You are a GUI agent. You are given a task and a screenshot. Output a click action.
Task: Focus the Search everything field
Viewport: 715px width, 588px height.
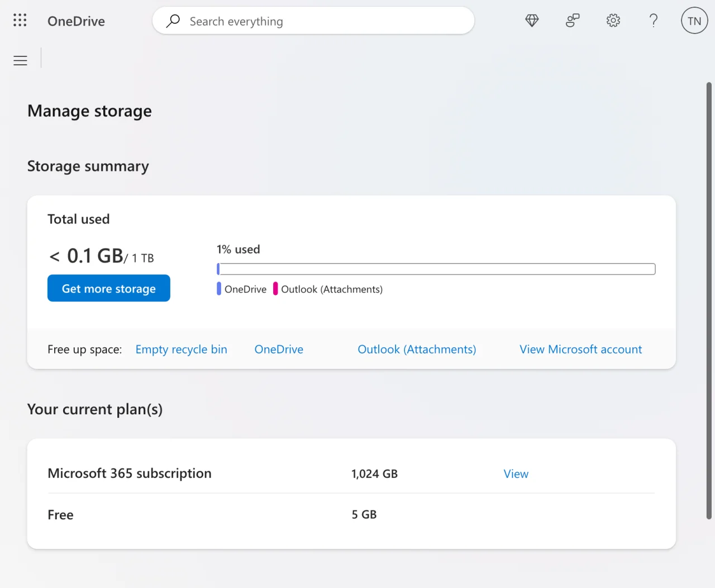coord(313,21)
